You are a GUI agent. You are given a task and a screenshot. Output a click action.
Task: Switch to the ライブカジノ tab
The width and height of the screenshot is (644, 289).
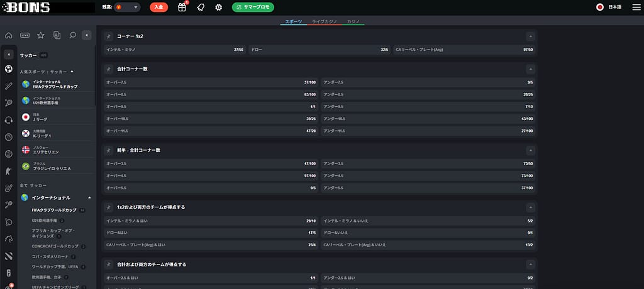pyautogui.click(x=325, y=21)
